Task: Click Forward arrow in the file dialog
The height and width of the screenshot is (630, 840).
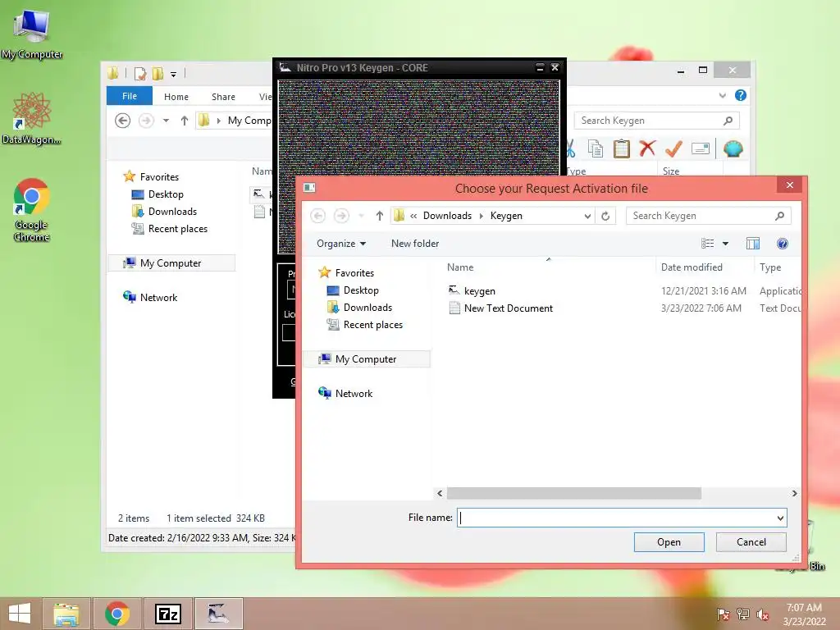Action: click(x=341, y=216)
